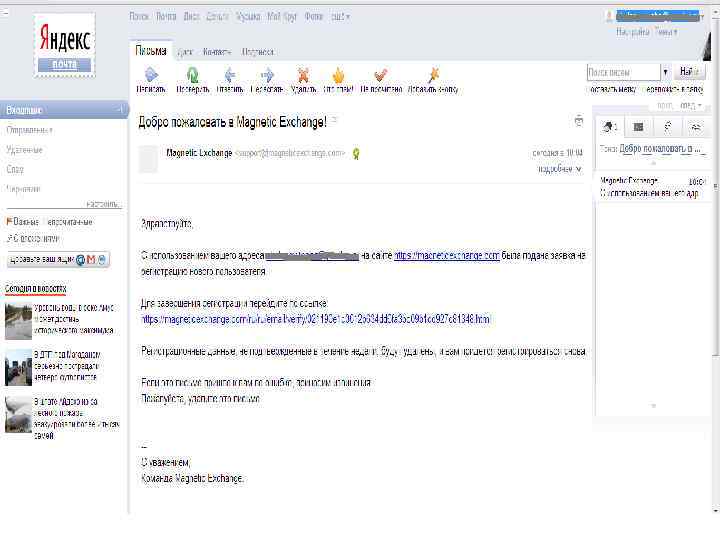This screenshot has height=540, width=720.
Task: Open the Удалённые folder
Action: tap(24, 150)
